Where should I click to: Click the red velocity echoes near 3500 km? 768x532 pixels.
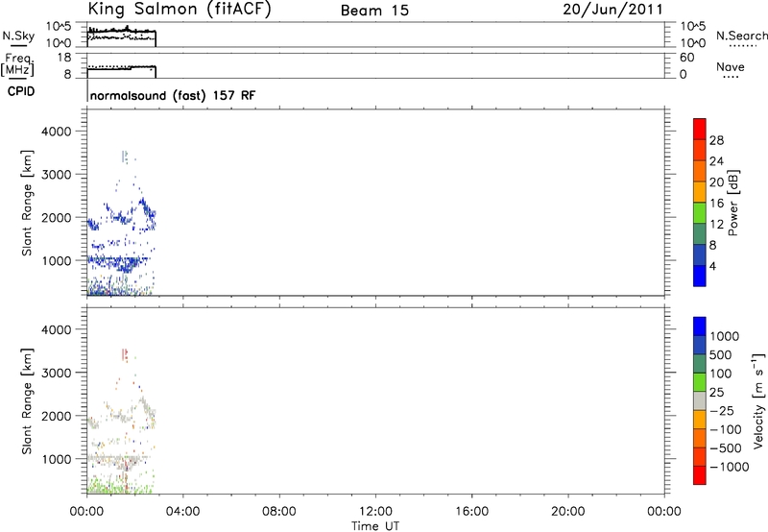click(125, 354)
